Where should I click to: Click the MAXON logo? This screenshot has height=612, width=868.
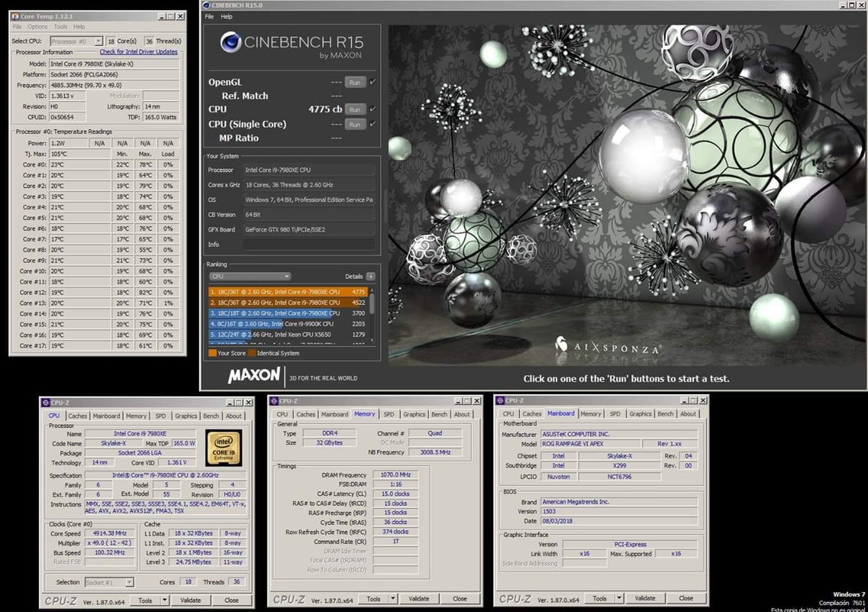(254, 376)
